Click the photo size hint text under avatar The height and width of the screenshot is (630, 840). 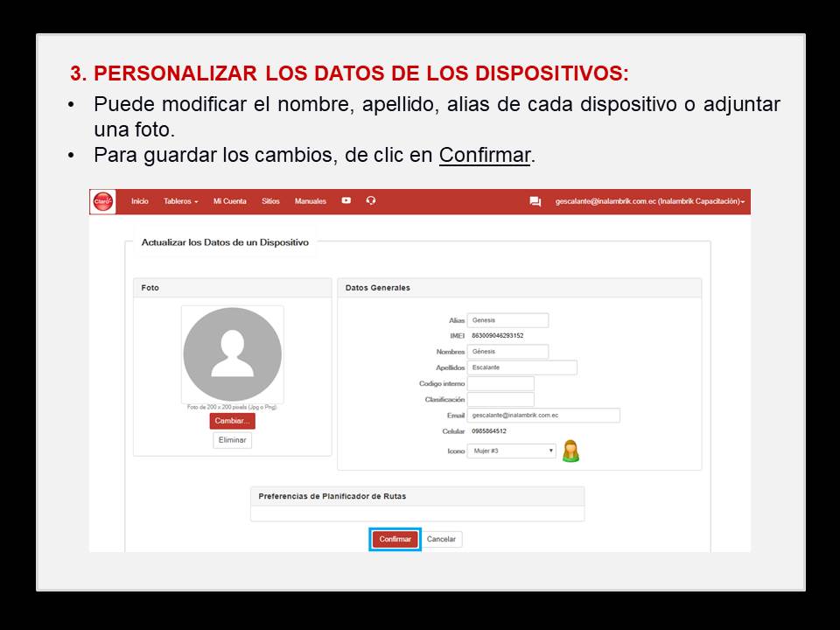tap(232, 407)
